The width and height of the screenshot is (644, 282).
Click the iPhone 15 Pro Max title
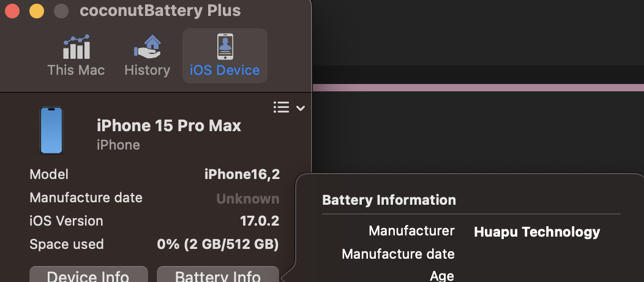(169, 126)
